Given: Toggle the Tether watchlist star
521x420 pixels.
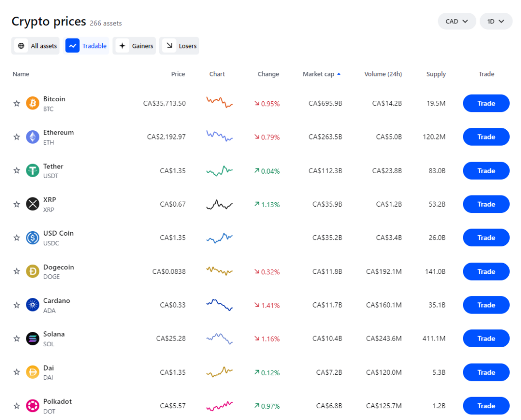Looking at the screenshot, I should click(x=17, y=171).
